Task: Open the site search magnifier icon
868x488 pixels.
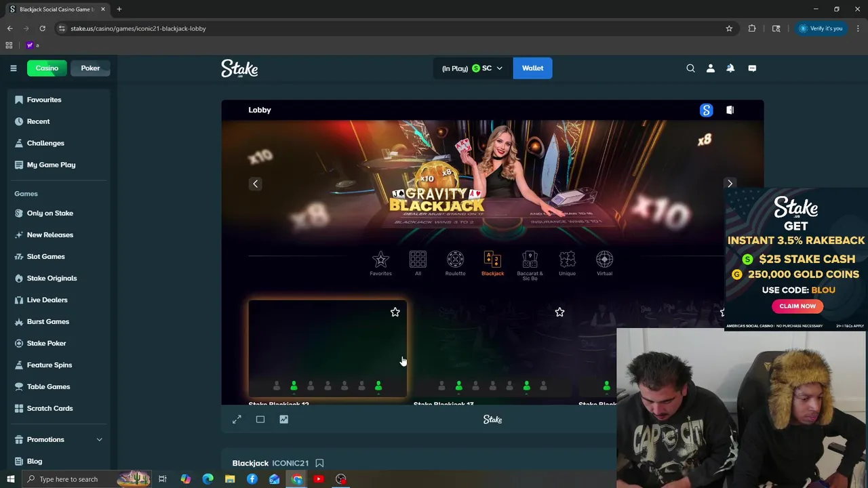Action: click(x=690, y=68)
